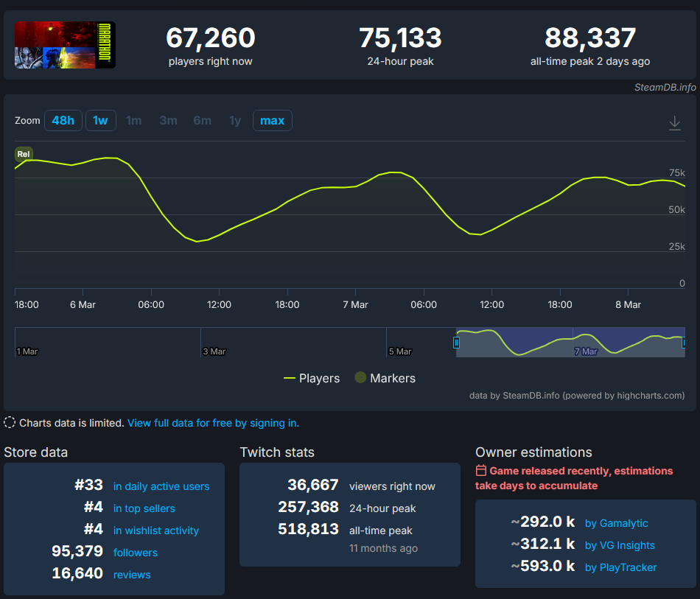
Task: Click the '75,133' 24-hour peak value
Action: point(400,38)
